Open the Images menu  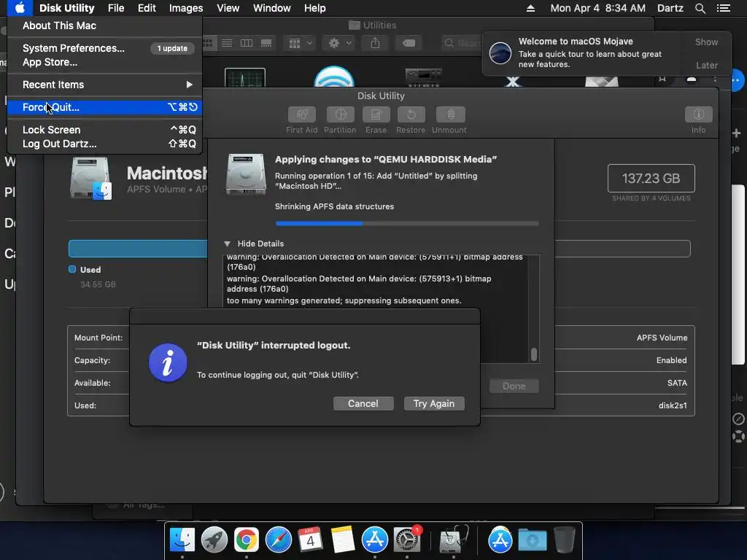[186, 8]
